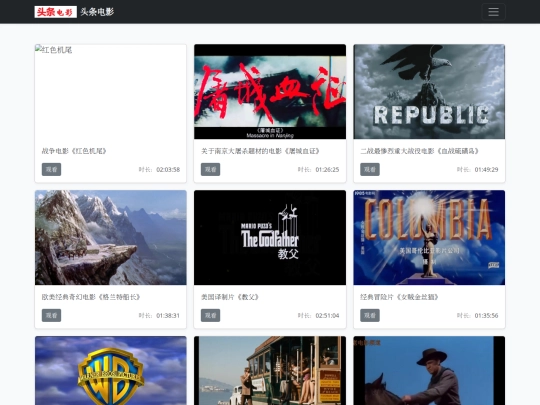This screenshot has width=540, height=405.
Task: Open the 屠城血证 movie thumbnail
Action: pos(270,92)
